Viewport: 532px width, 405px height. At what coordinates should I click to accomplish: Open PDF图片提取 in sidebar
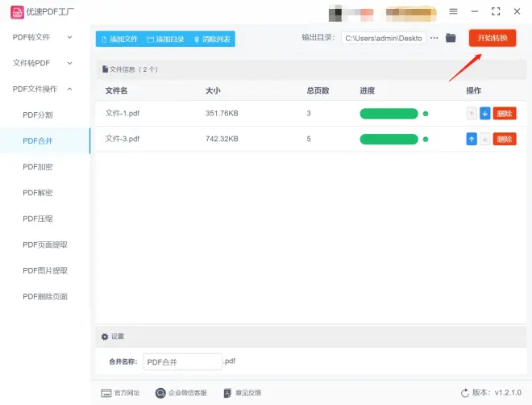45,270
